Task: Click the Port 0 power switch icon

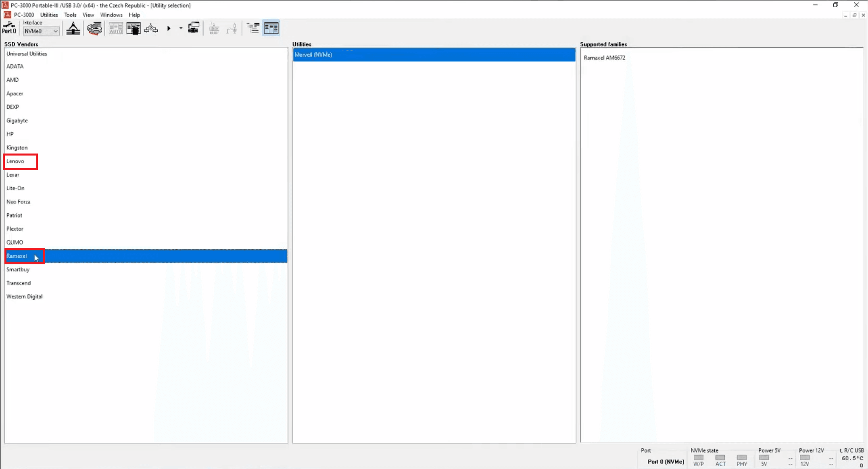Action: [9, 28]
